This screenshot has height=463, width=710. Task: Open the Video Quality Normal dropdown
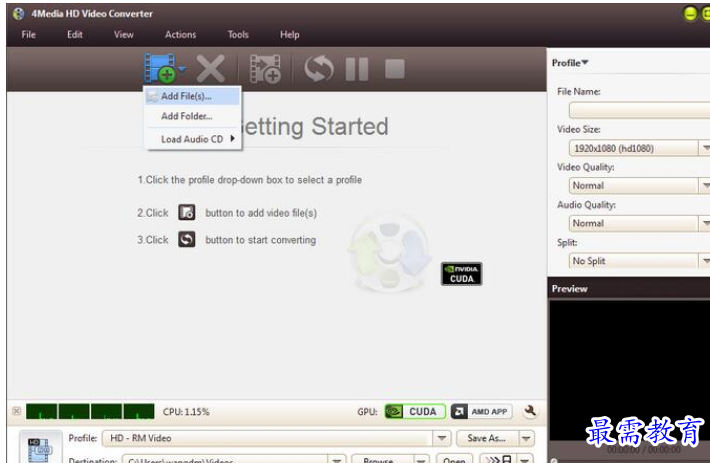pos(639,186)
